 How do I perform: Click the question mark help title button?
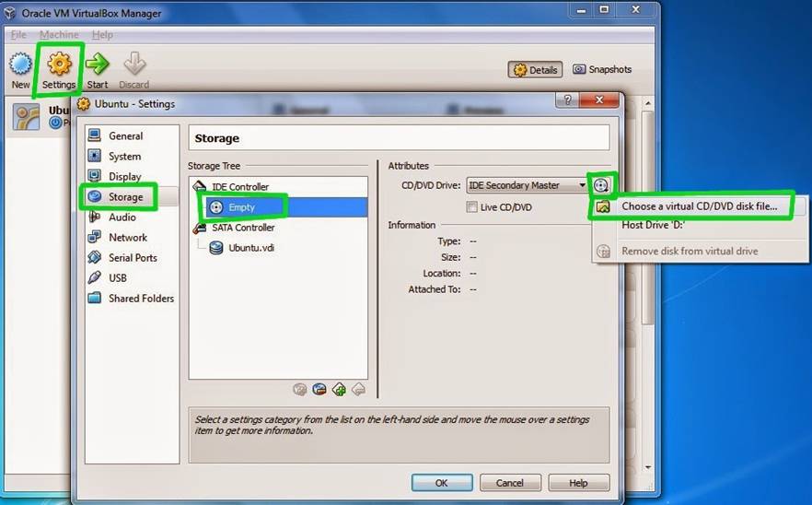pos(567,100)
